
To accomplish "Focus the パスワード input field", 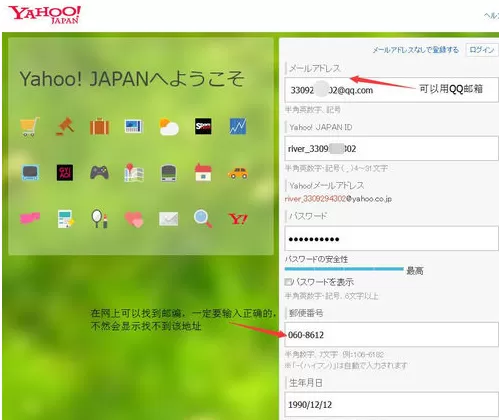I will tap(391, 238).
